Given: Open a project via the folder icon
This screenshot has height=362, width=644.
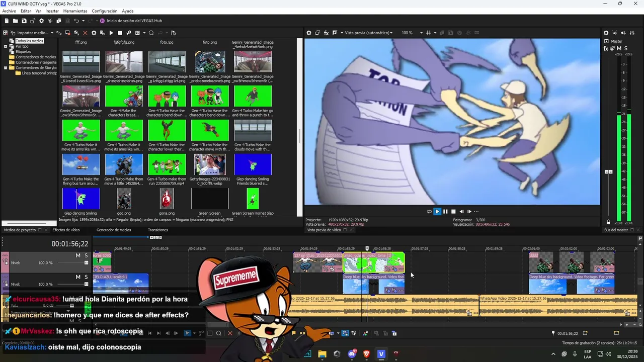Looking at the screenshot, I should pyautogui.click(x=16, y=21).
